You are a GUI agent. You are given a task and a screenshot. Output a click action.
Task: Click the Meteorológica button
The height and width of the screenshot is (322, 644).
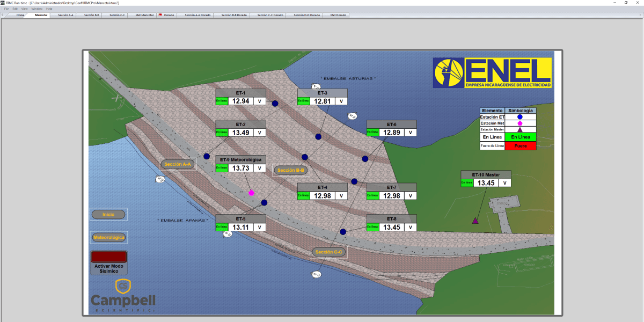coord(108,237)
